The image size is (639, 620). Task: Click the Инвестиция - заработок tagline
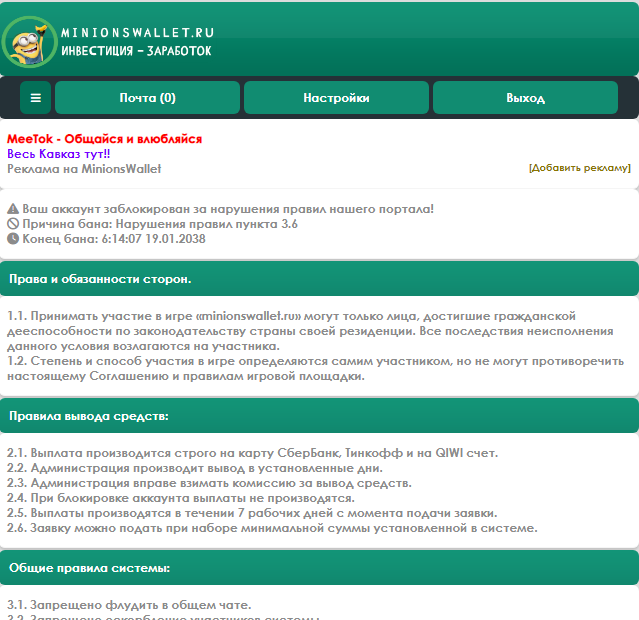pos(136,50)
